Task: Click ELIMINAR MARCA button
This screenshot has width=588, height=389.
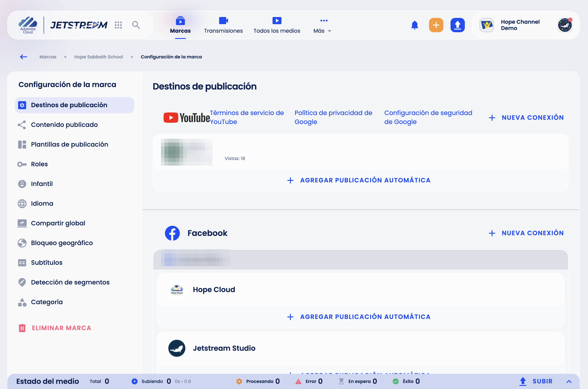Action: point(55,328)
